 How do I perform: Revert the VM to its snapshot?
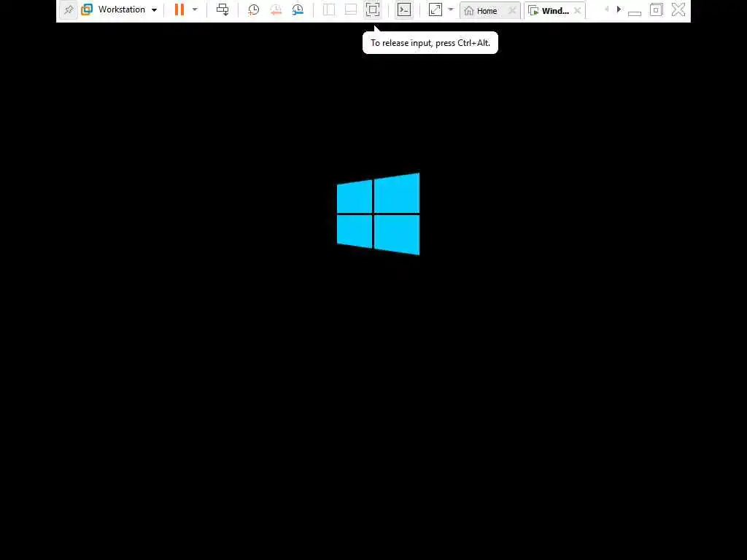(x=275, y=9)
